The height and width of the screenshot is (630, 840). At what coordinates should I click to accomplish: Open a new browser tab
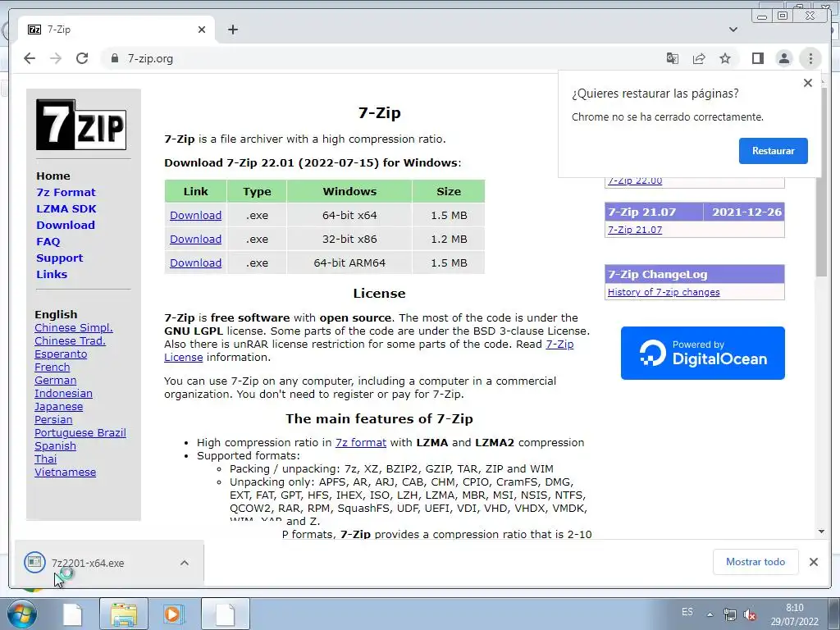point(232,30)
